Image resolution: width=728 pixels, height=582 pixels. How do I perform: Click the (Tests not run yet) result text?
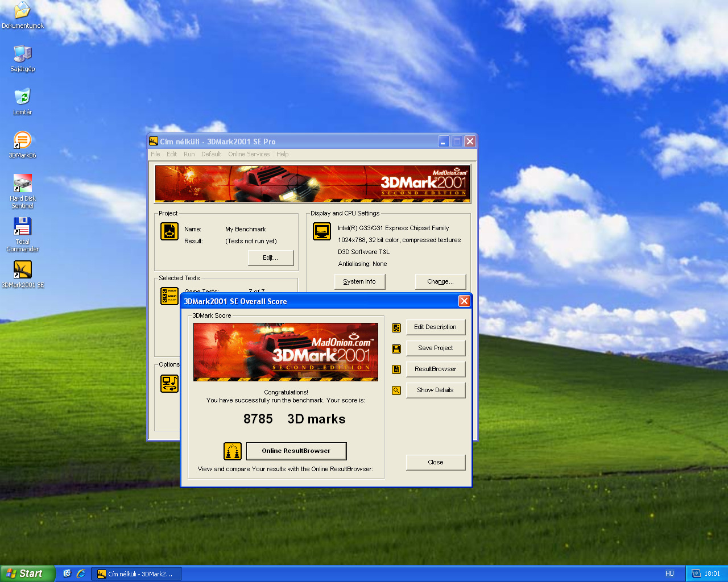251,242
